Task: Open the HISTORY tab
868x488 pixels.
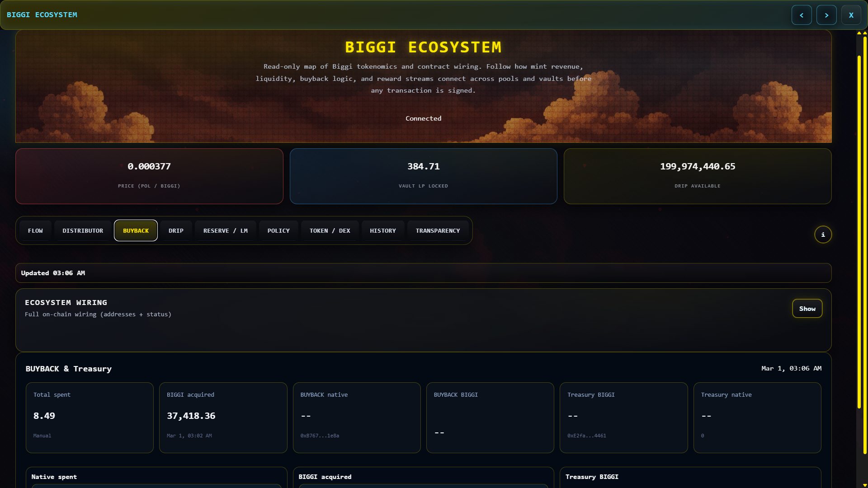Action: coord(382,230)
